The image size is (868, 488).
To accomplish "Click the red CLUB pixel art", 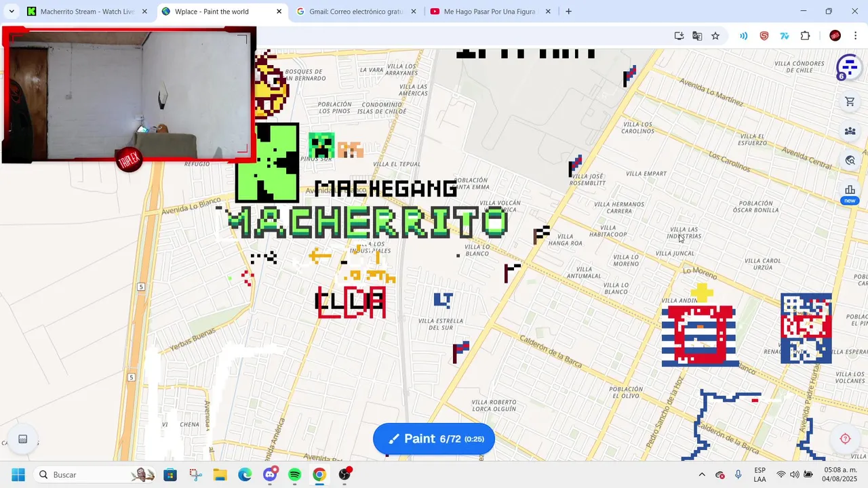I will coord(351,302).
